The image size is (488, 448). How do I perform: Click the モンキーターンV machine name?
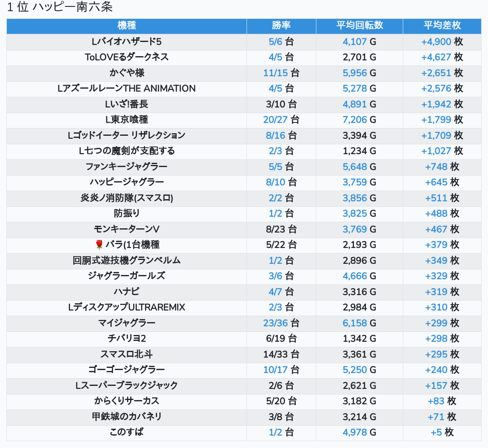click(127, 229)
